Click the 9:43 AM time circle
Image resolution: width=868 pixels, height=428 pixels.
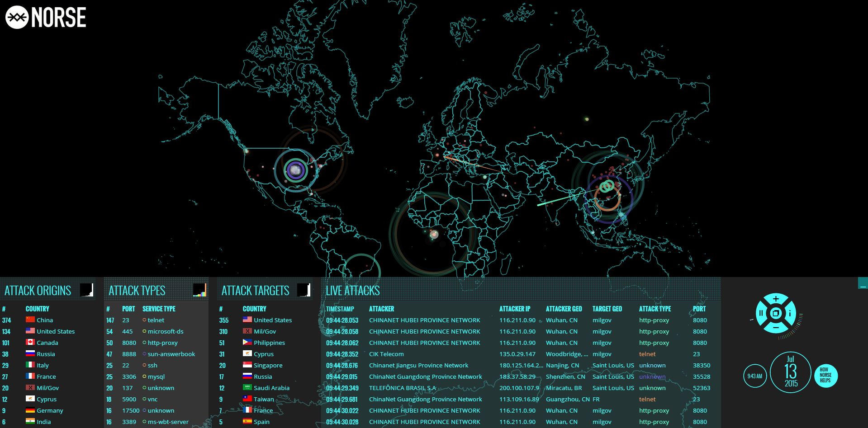[755, 376]
